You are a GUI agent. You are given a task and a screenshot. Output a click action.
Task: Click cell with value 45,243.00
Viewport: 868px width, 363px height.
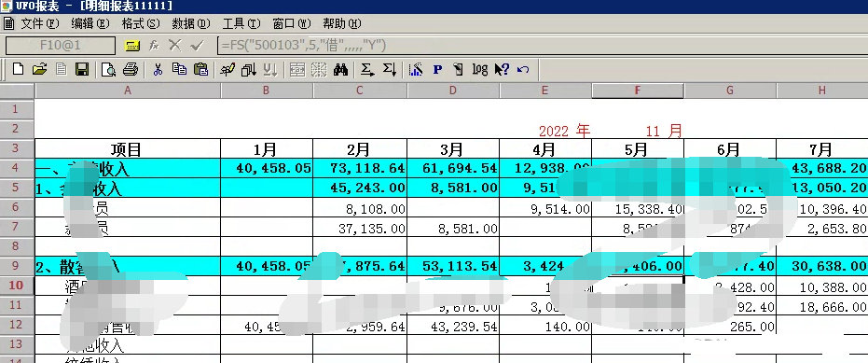point(360,188)
